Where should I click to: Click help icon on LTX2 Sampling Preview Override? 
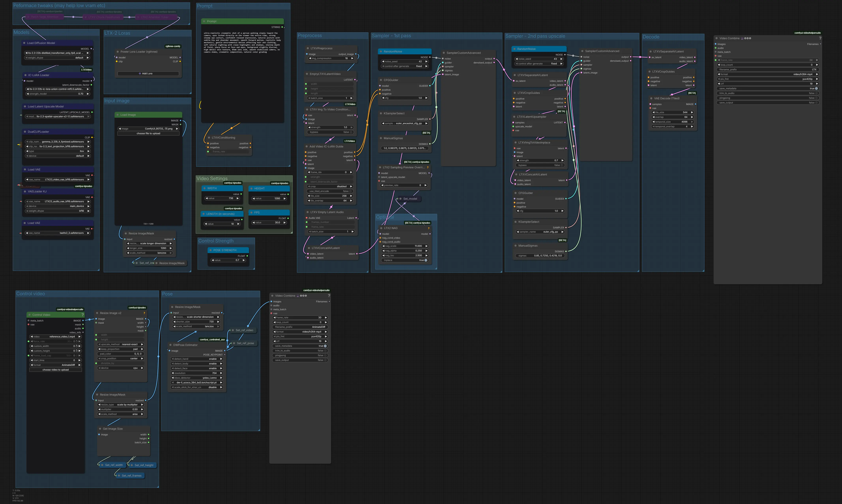click(427, 167)
